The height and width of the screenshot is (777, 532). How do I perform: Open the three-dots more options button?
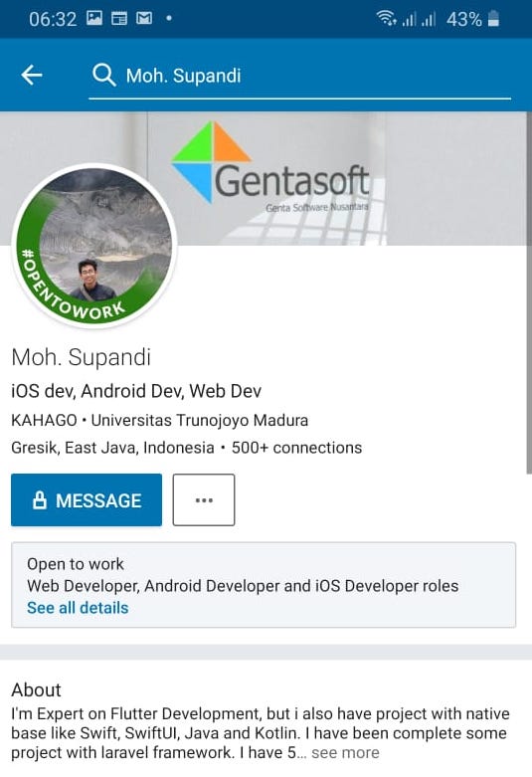(x=204, y=500)
